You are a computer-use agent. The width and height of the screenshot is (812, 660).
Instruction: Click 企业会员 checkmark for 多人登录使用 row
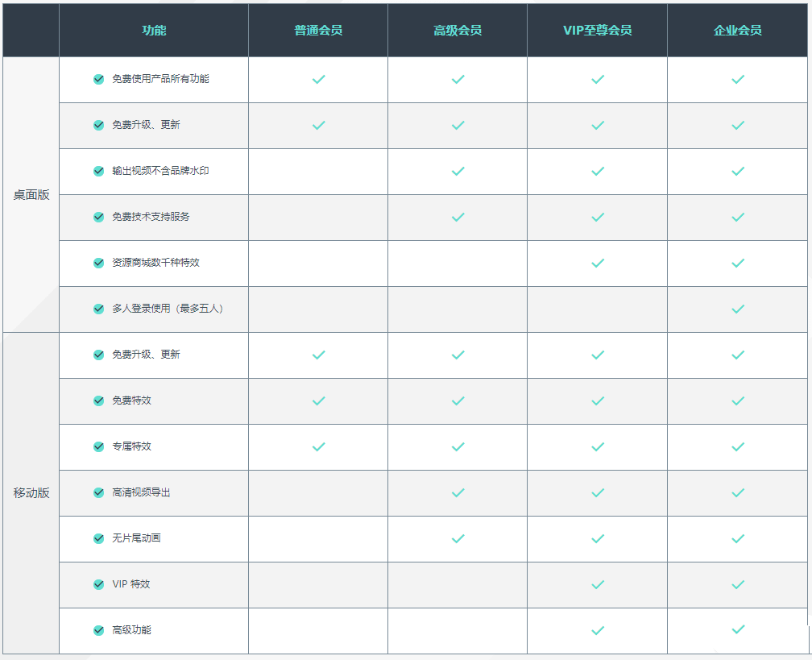737,309
